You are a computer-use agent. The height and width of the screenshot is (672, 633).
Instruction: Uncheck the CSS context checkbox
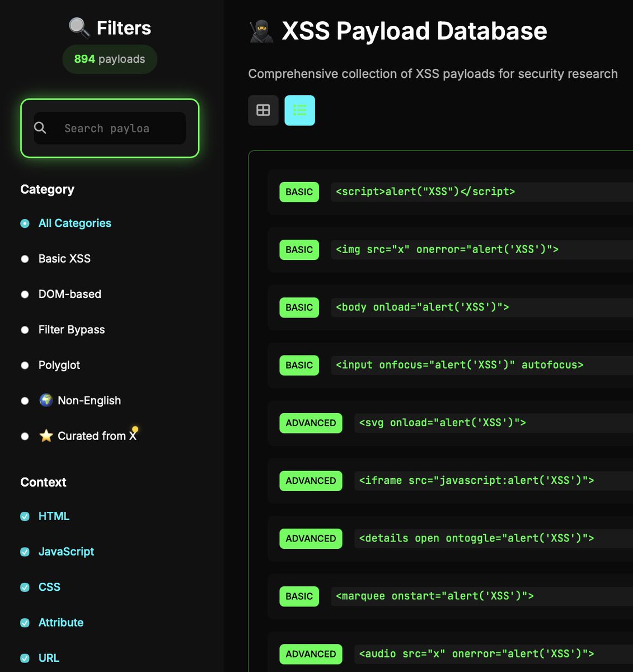point(25,587)
